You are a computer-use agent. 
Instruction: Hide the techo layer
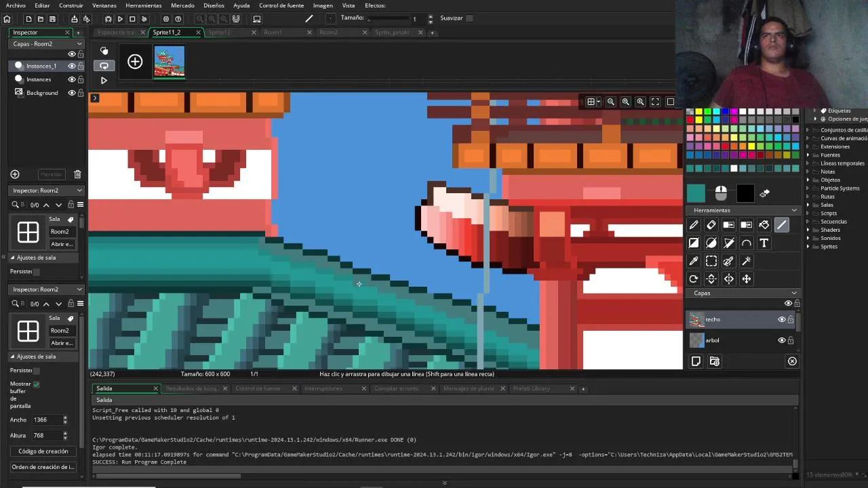[x=781, y=319]
